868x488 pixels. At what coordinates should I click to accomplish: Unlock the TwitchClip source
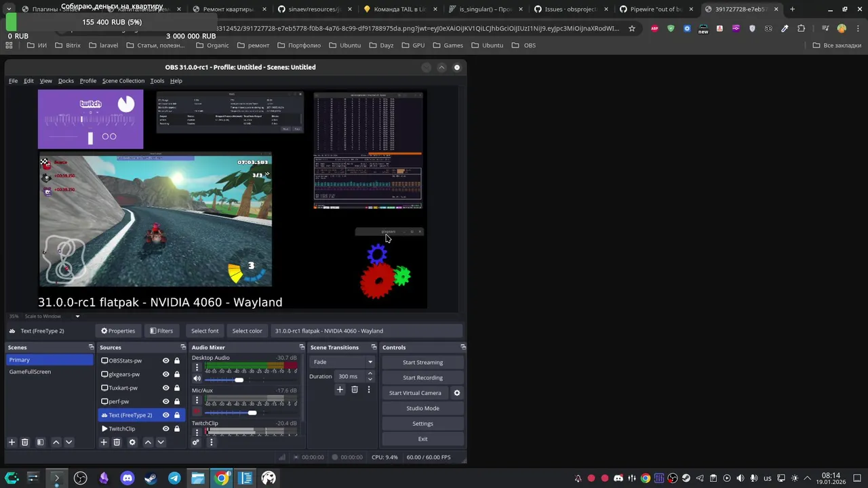pos(177,428)
